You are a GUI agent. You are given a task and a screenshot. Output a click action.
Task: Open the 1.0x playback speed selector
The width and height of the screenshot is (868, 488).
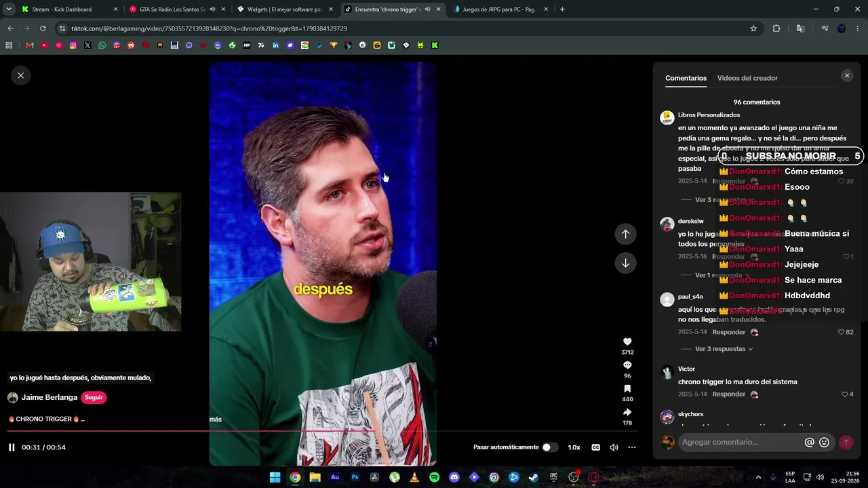tap(574, 447)
